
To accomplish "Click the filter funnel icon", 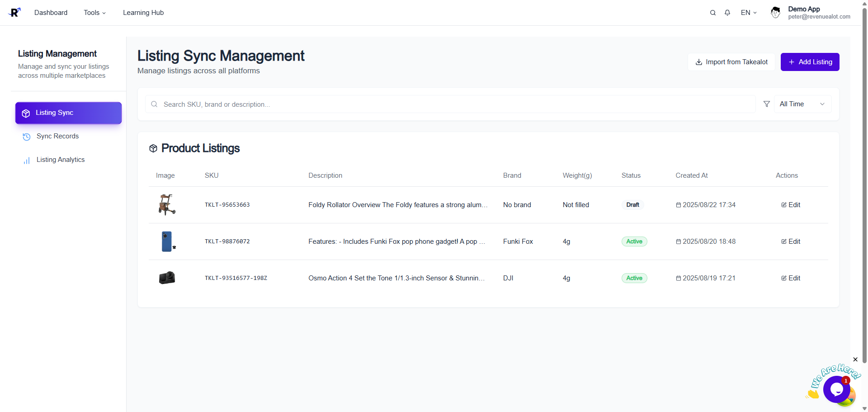I will pyautogui.click(x=767, y=104).
